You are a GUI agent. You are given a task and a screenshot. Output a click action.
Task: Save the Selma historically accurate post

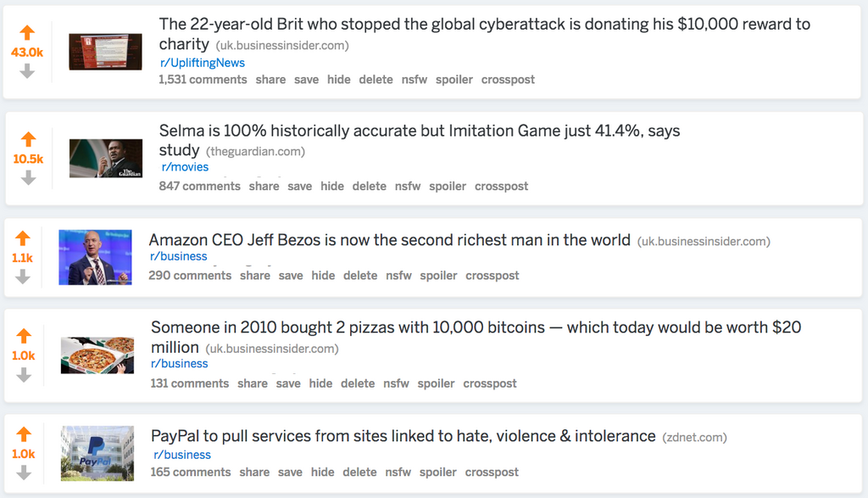(299, 187)
